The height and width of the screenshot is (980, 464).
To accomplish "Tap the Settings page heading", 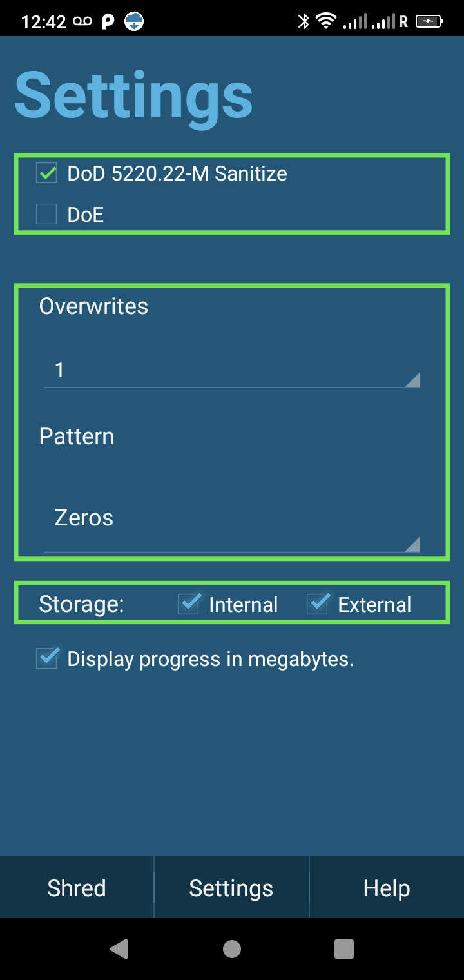I will coord(134,95).
